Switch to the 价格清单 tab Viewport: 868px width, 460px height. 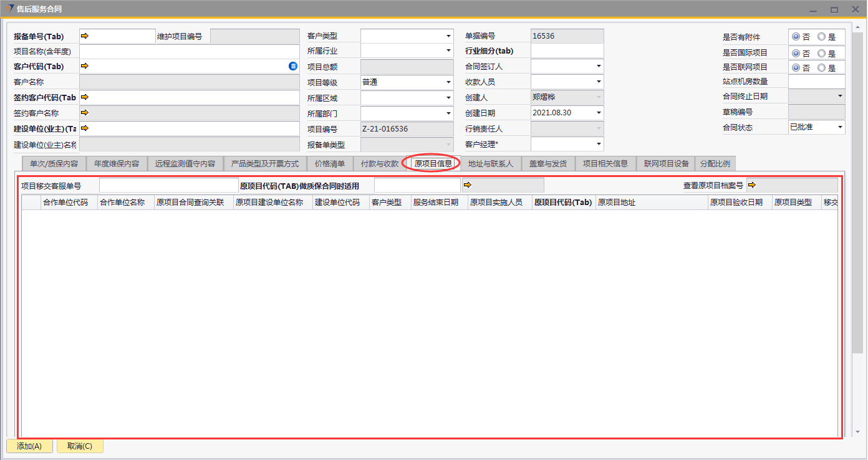click(x=330, y=163)
